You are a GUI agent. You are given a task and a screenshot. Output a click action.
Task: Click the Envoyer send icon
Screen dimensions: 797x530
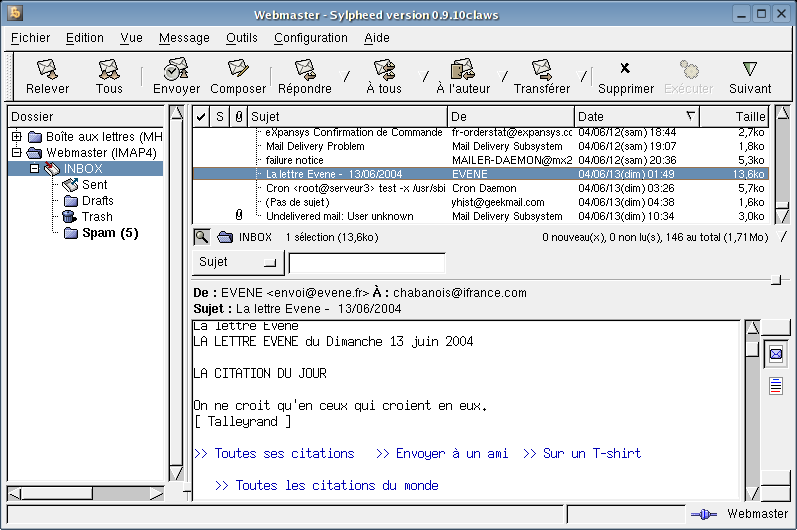click(176, 69)
